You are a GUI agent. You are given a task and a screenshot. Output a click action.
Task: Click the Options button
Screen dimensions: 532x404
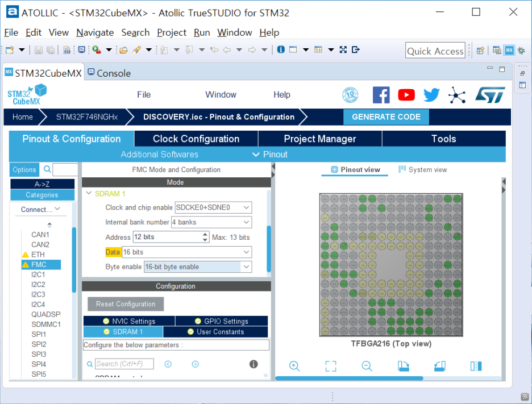pos(24,169)
